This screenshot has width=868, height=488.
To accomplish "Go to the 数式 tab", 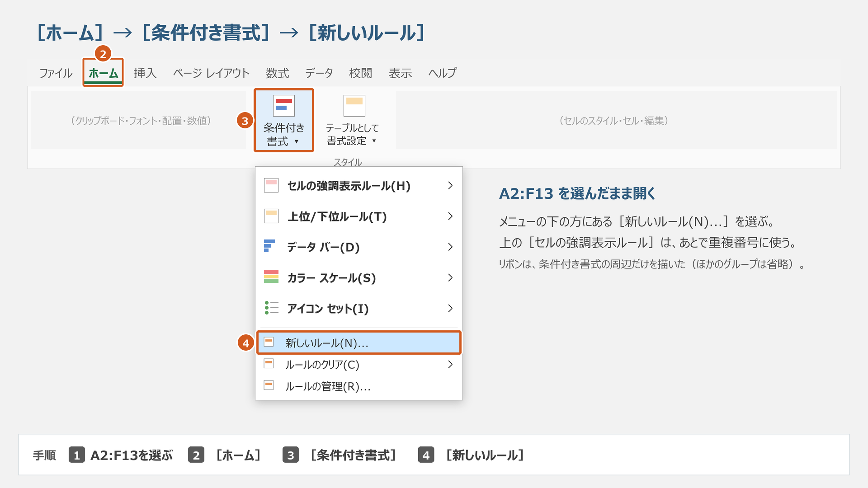I will [x=277, y=73].
